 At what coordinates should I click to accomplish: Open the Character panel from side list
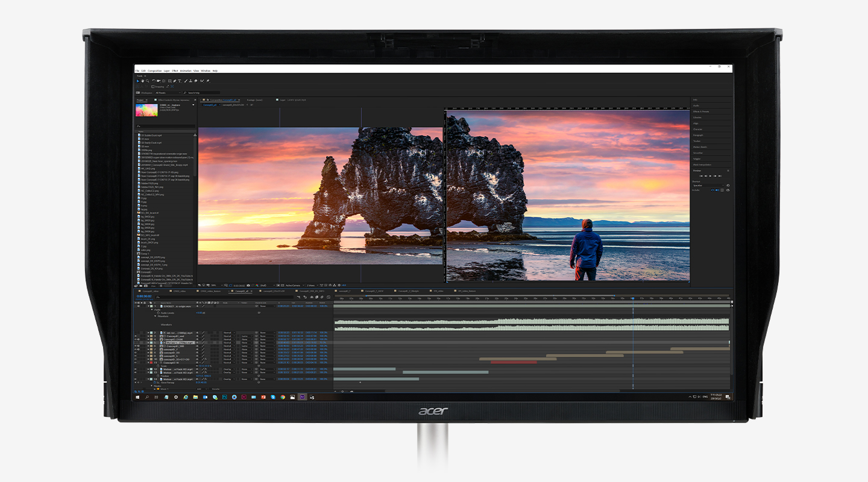tap(697, 130)
